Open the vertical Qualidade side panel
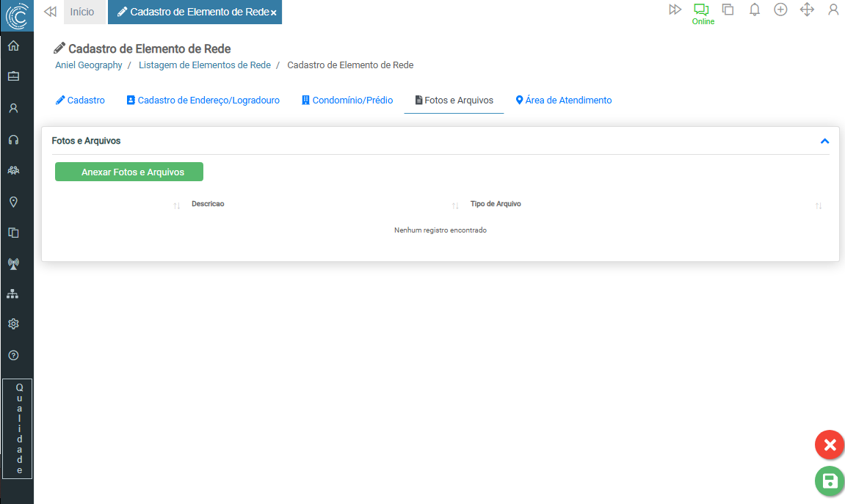 [x=18, y=428]
